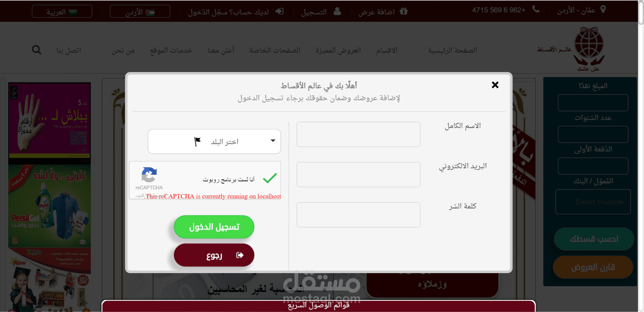Viewport: 644px width, 312px height.
Task: Close the welcome dialog with the X icon
Action: [495, 85]
